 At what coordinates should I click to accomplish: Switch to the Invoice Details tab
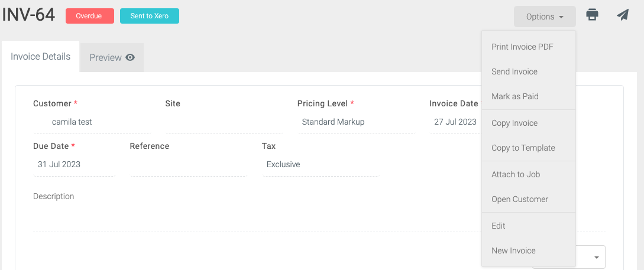[x=40, y=57]
